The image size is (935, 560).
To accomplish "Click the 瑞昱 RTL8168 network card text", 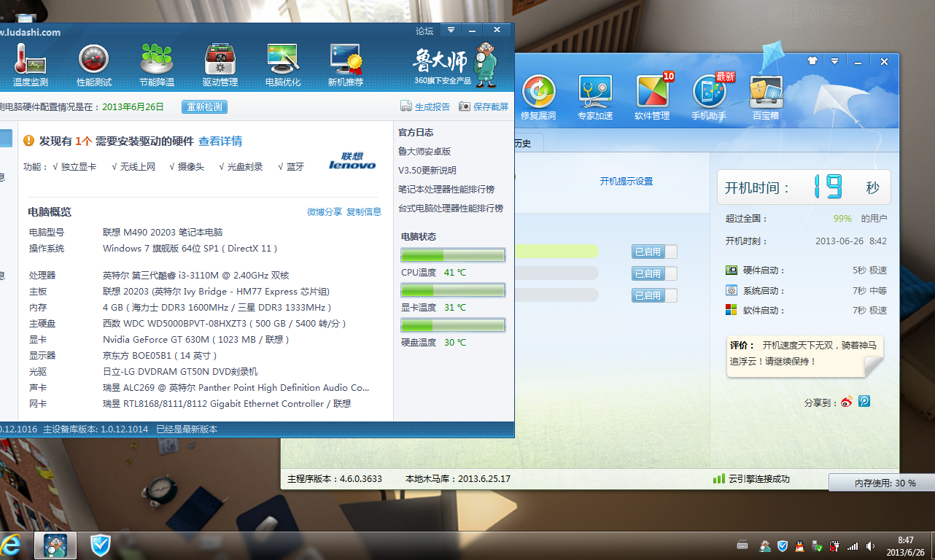I will 227,403.
